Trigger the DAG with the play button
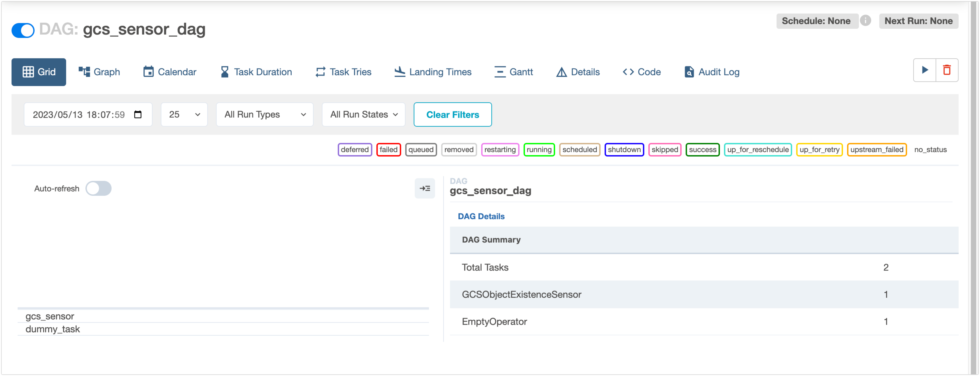Screen dimensions: 980x376 coord(925,70)
